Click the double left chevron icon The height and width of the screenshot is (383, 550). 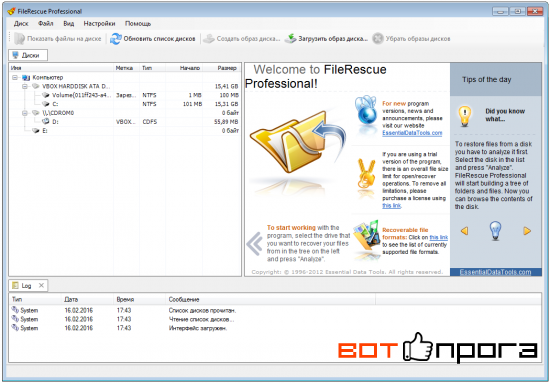click(x=255, y=244)
